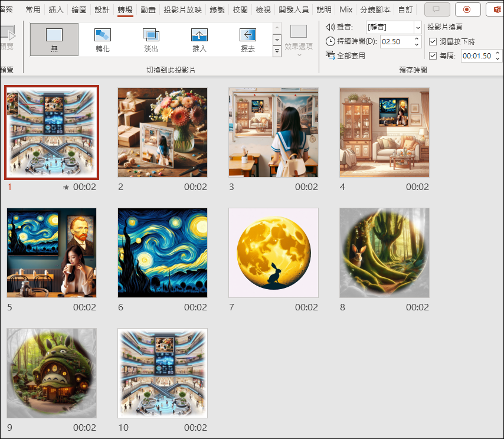Open the 繪圖 (Draw) tab
504x439 pixels.
pyautogui.click(x=79, y=9)
